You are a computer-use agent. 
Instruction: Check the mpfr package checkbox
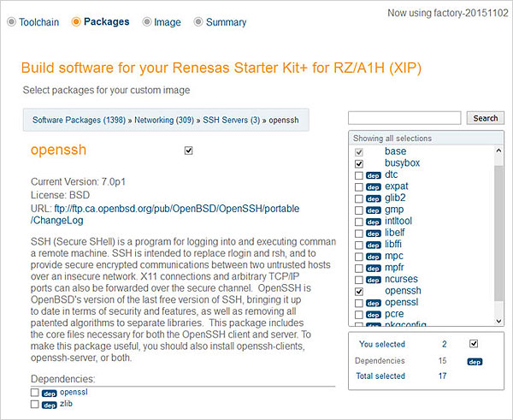tap(359, 269)
